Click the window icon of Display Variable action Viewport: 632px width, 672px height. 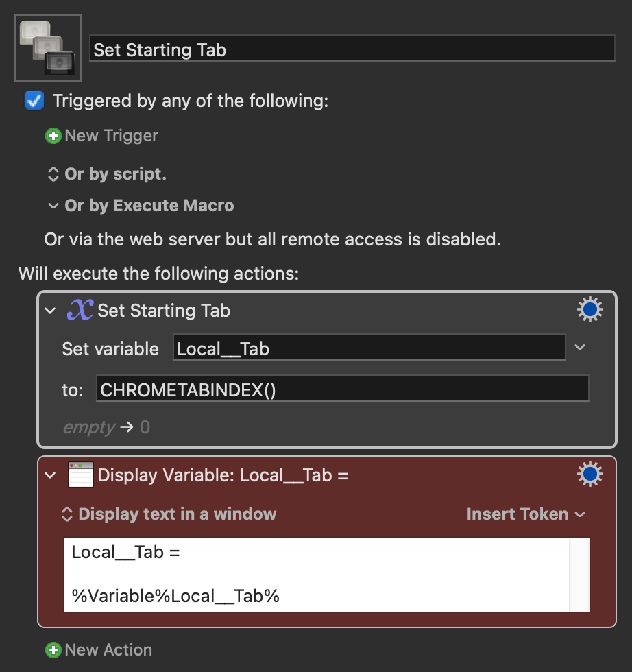point(81,475)
